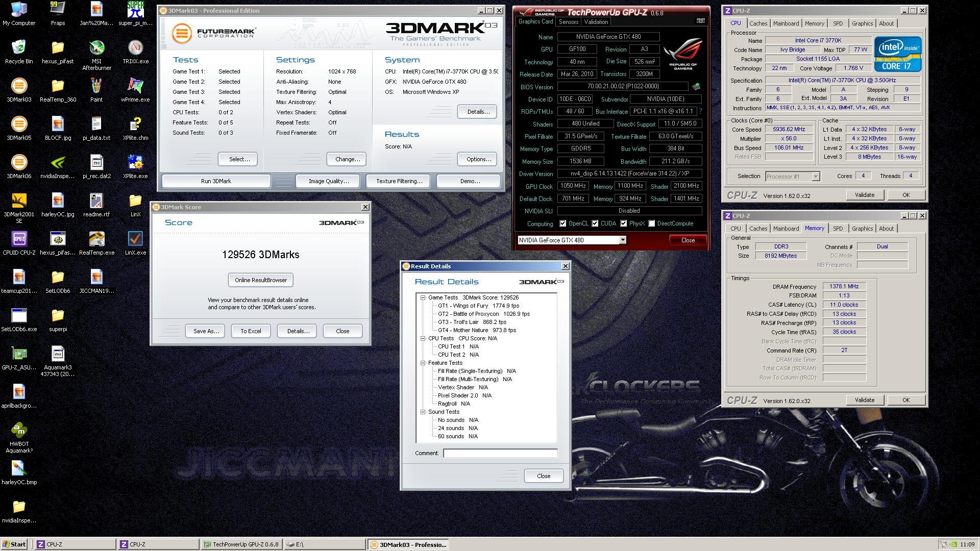This screenshot has width=980, height=551.
Task: Click GPU-Z screenshot camera icon
Action: click(700, 21)
